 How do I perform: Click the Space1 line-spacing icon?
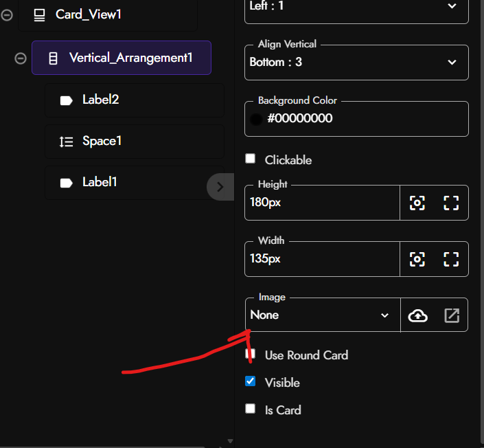tap(67, 142)
